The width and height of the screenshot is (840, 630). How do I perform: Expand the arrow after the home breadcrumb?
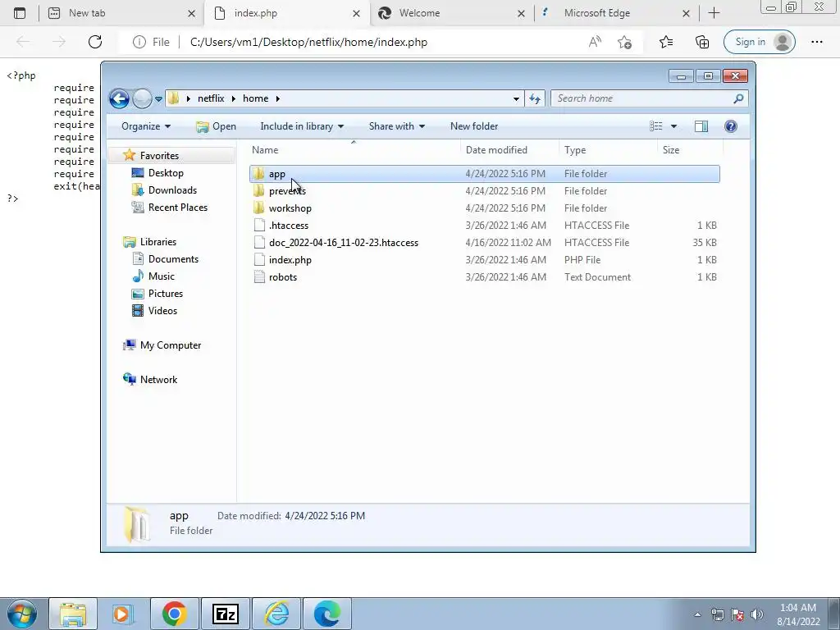click(278, 98)
